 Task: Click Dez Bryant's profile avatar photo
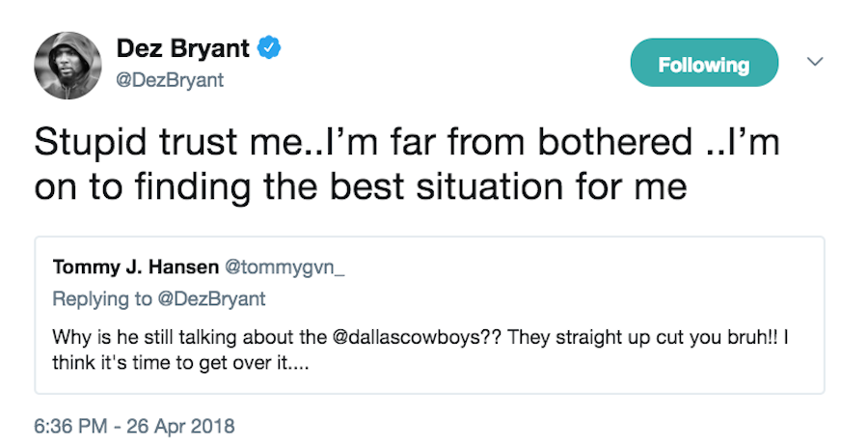68,63
